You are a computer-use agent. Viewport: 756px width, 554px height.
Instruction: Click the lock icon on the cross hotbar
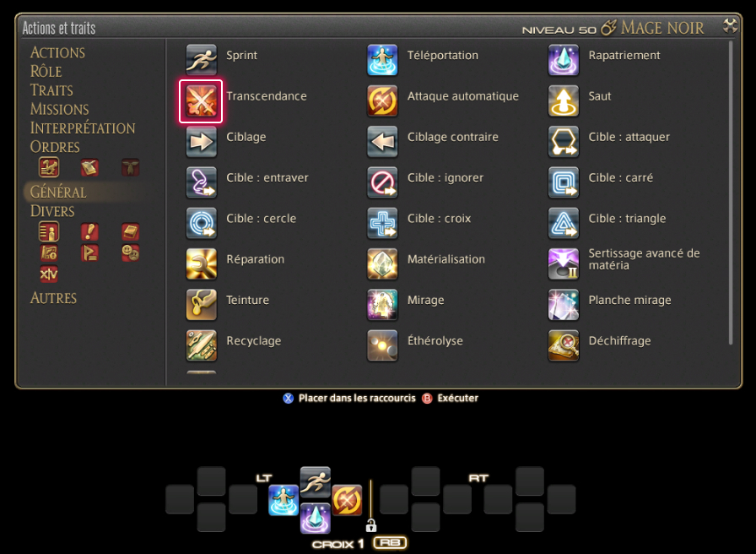pos(370,525)
